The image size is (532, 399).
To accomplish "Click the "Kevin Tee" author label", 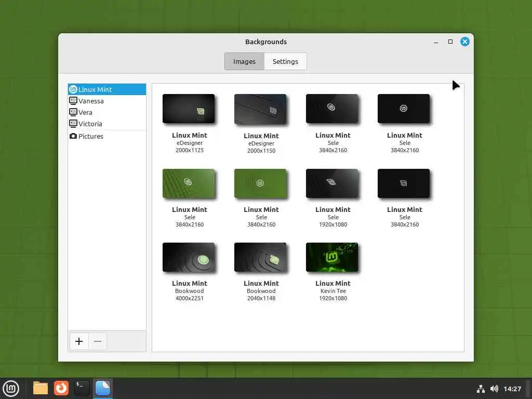I will pos(333,291).
